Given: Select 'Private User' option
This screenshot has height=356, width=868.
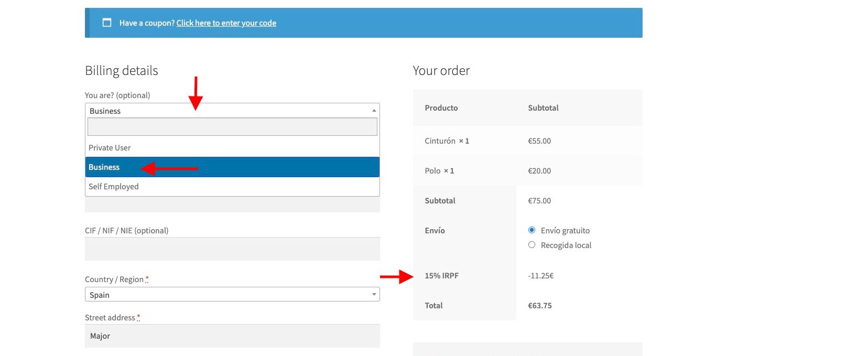Looking at the screenshot, I should pyautogui.click(x=232, y=148).
